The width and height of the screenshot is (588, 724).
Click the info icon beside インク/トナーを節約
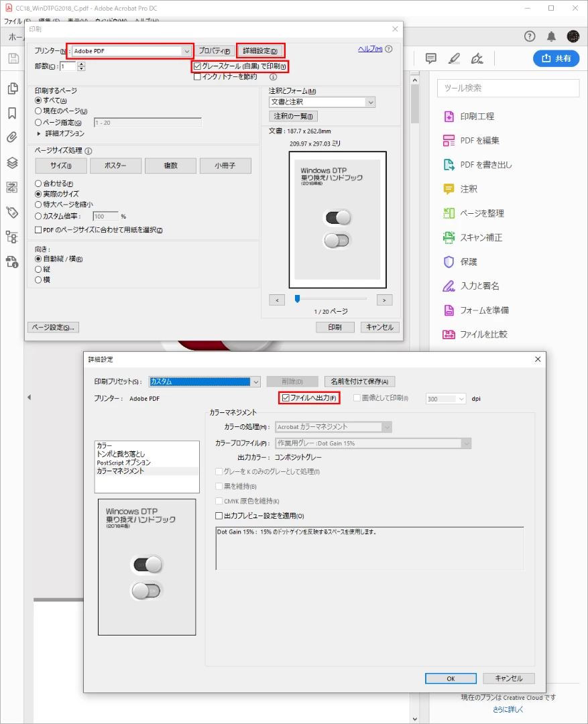tap(274, 77)
